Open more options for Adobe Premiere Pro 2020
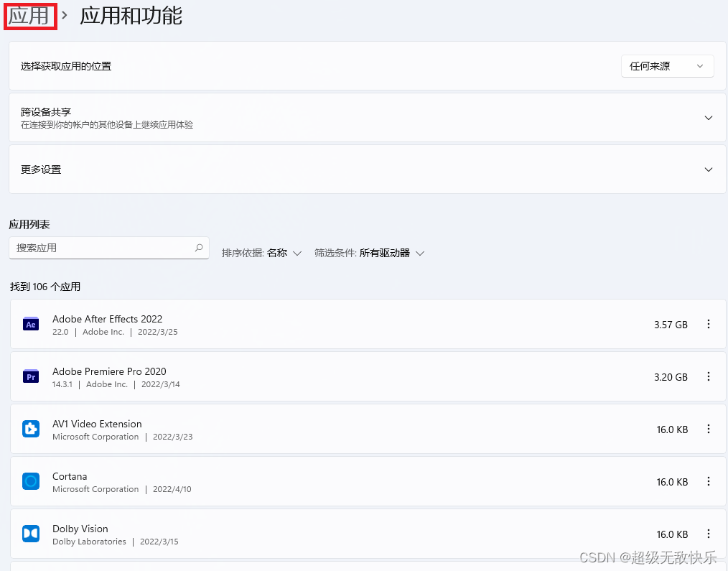 coord(708,377)
